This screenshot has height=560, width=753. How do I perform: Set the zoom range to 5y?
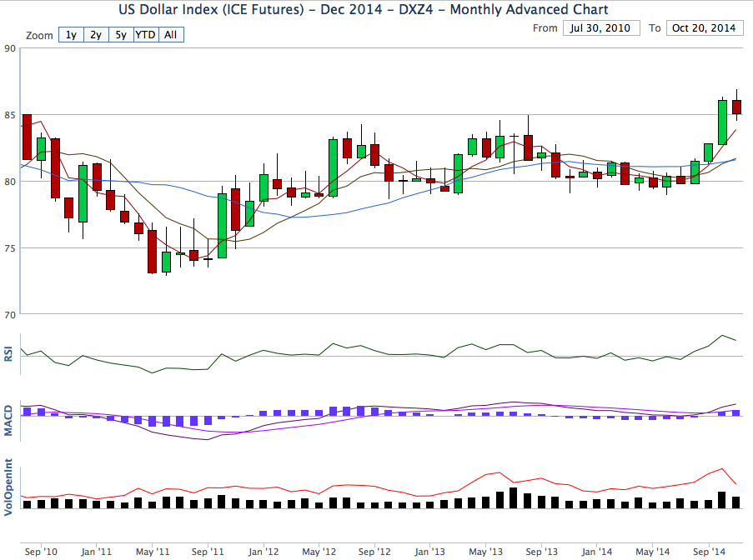pyautogui.click(x=121, y=35)
